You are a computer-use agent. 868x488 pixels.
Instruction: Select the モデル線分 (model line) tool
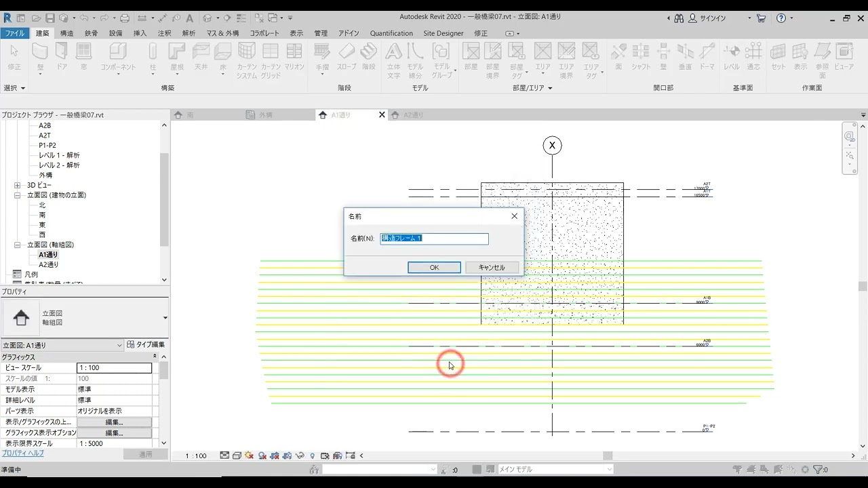tap(415, 60)
